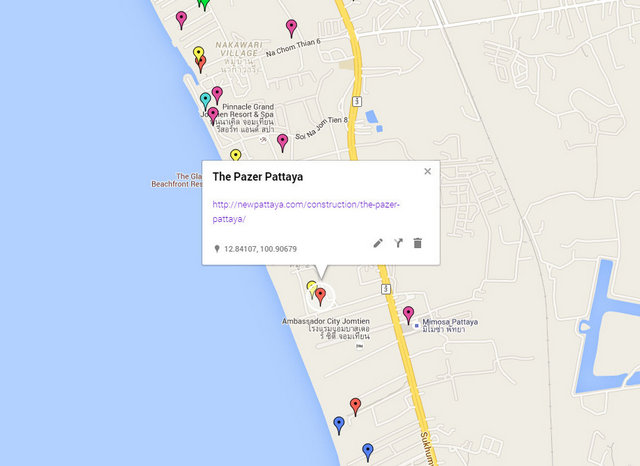Image resolution: width=640 pixels, height=466 pixels.
Task: Click the lower route 3 highway shield
Action: 386,289
